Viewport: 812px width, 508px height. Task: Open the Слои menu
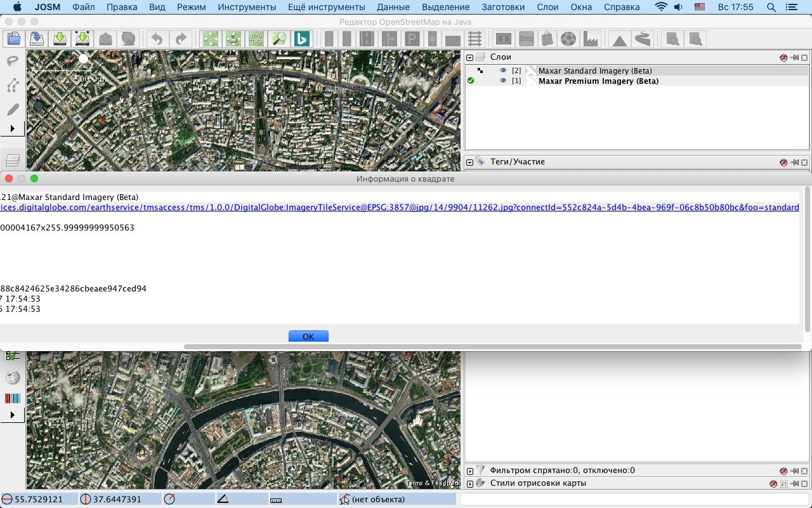point(547,8)
